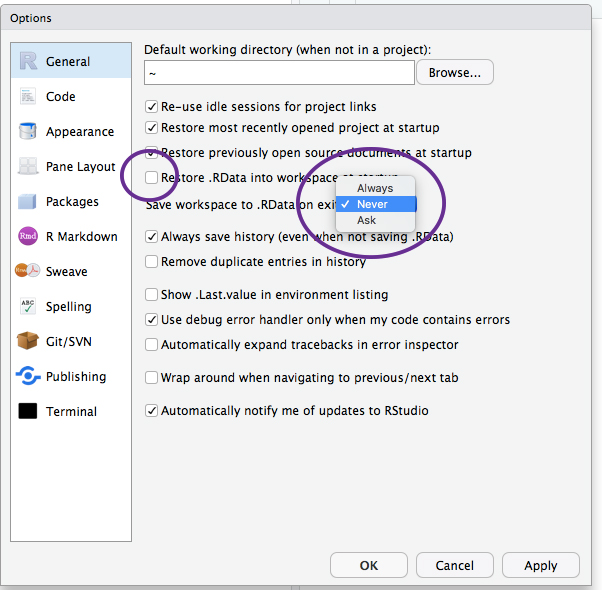The image size is (602, 590).
Task: Open the Terminal black icon
Action: tap(28, 412)
